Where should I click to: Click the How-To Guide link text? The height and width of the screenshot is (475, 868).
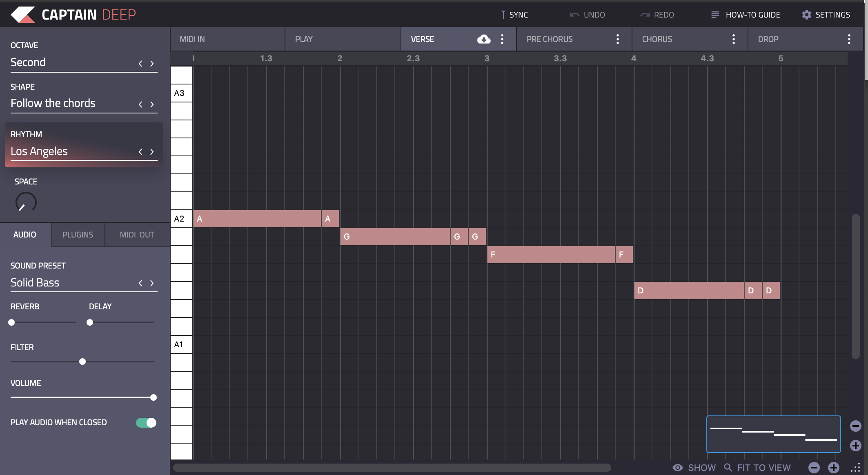point(753,15)
